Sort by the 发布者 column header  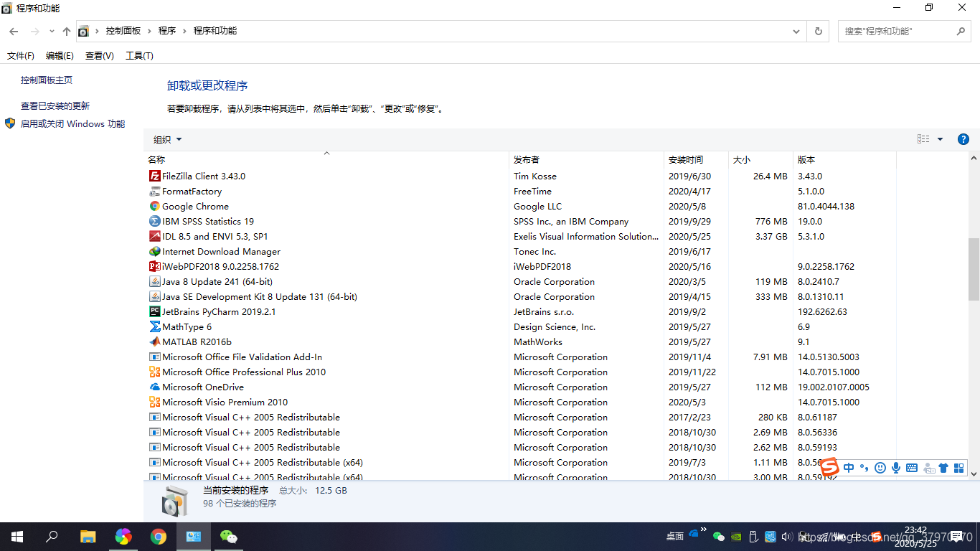click(587, 159)
